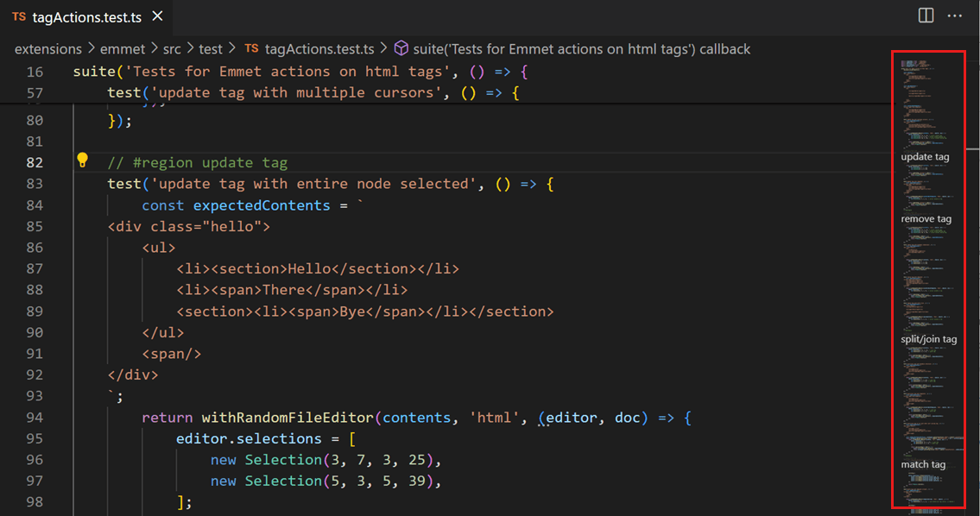Open the suite callback breadcrumb symbol
Viewport: 980px width, 516px height.
tap(581, 49)
